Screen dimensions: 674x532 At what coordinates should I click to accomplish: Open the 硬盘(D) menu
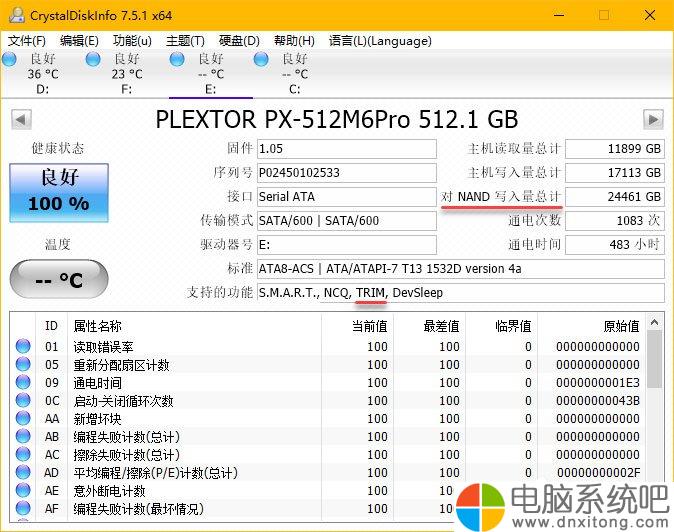click(x=239, y=41)
